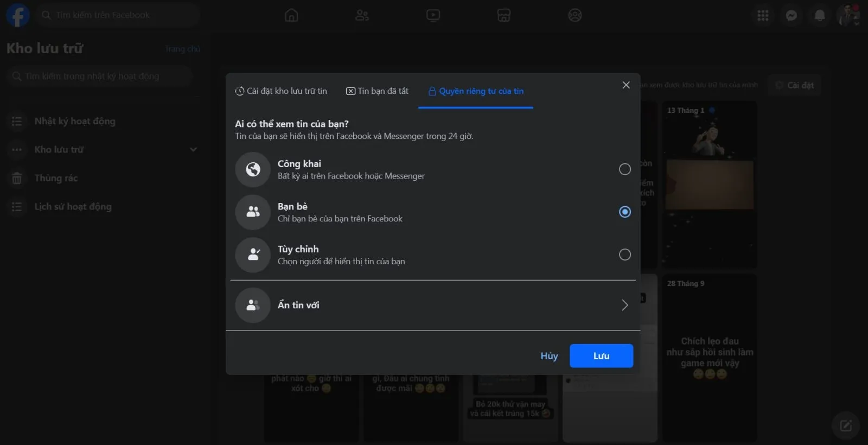Select the Bạn bè radio option
Viewport: 868px width, 445px height.
click(625, 212)
